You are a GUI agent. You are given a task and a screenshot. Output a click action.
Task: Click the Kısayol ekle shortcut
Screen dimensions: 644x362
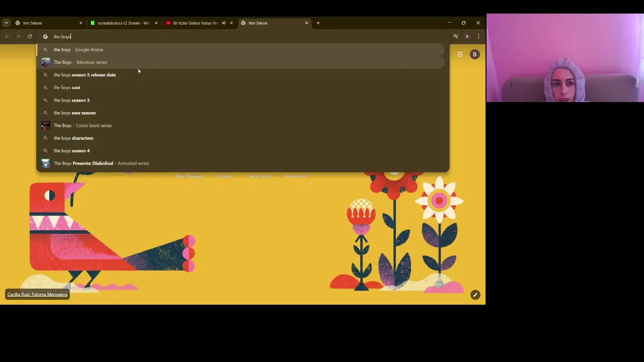295,176
